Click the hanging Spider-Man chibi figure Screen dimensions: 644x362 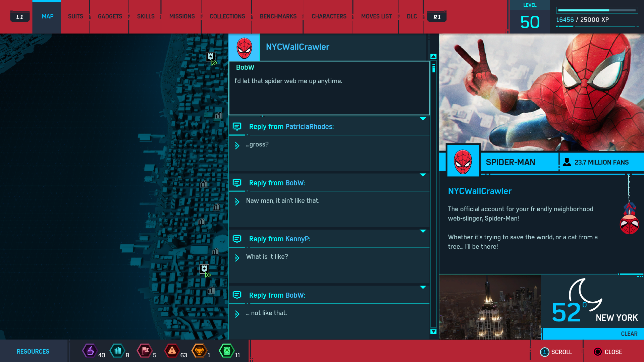point(629,218)
